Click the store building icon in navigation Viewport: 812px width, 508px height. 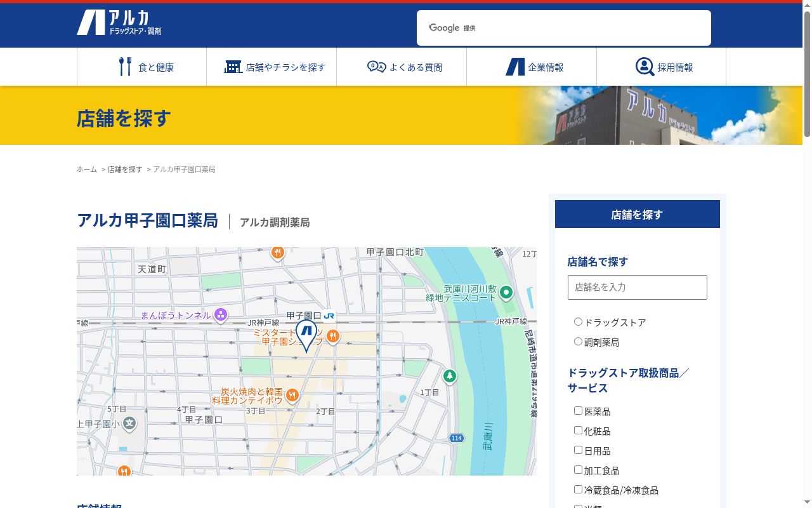click(x=233, y=67)
